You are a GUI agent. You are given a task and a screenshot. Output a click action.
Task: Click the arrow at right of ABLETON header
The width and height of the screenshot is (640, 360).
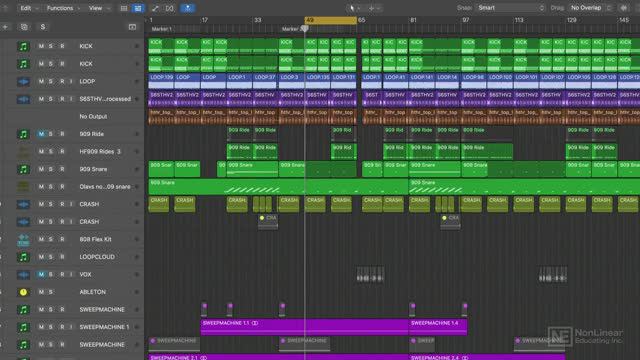136,292
